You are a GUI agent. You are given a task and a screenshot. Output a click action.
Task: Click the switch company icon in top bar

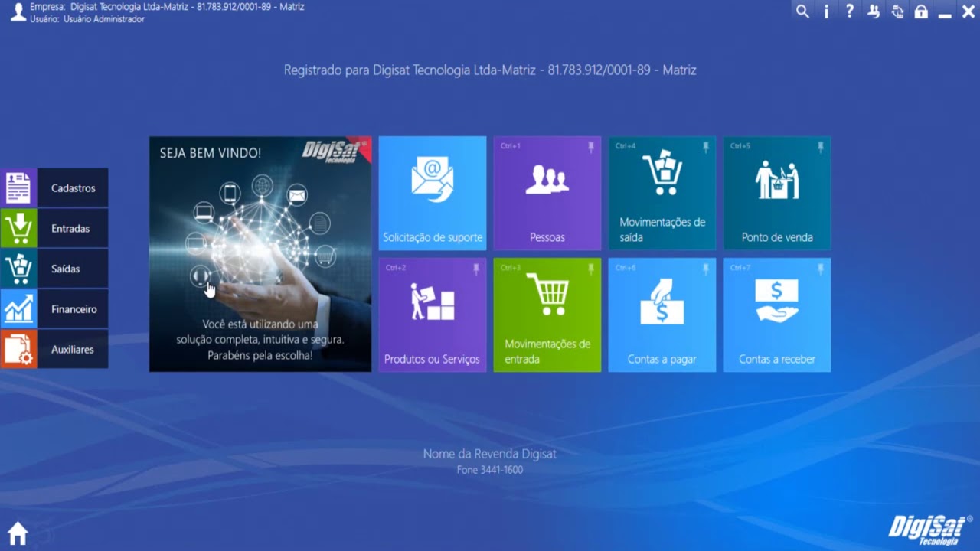pos(897,11)
